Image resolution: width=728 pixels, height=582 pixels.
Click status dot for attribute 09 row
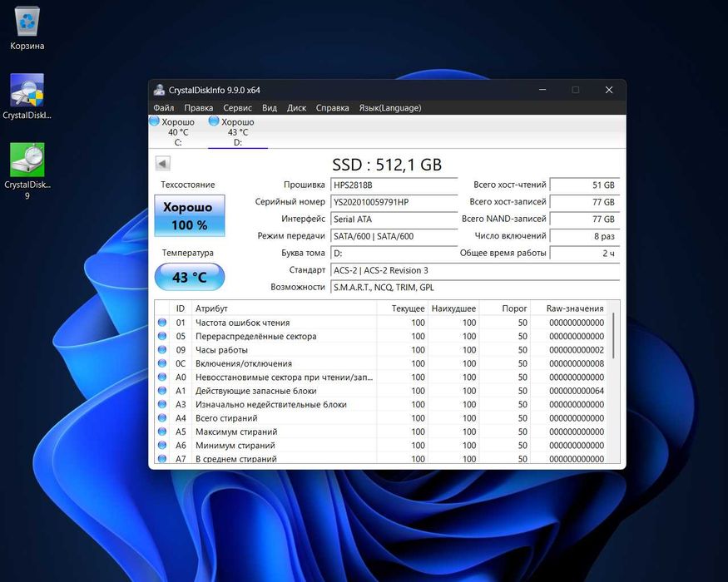pos(162,349)
